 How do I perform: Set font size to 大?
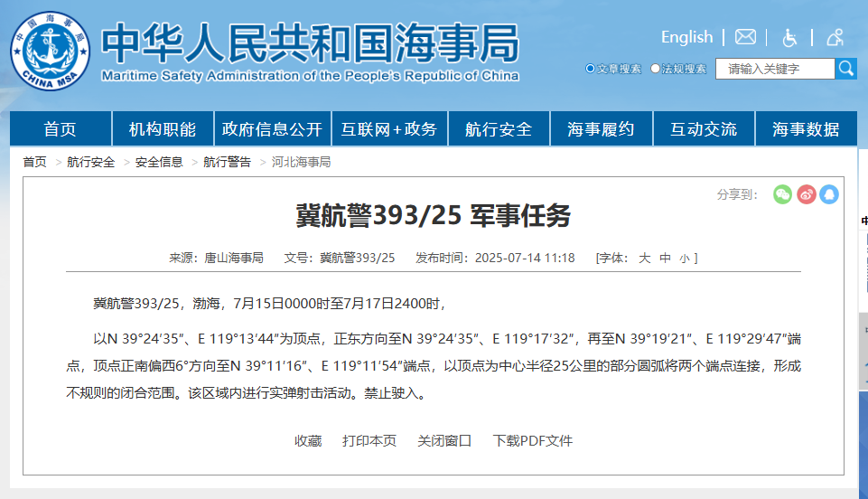click(x=644, y=258)
